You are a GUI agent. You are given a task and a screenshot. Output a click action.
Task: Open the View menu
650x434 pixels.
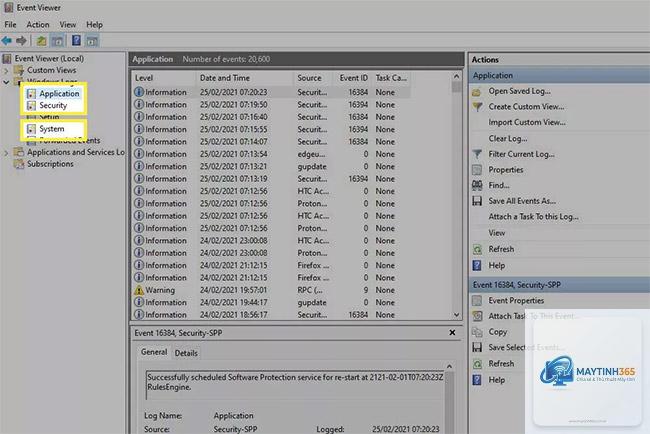coord(68,25)
